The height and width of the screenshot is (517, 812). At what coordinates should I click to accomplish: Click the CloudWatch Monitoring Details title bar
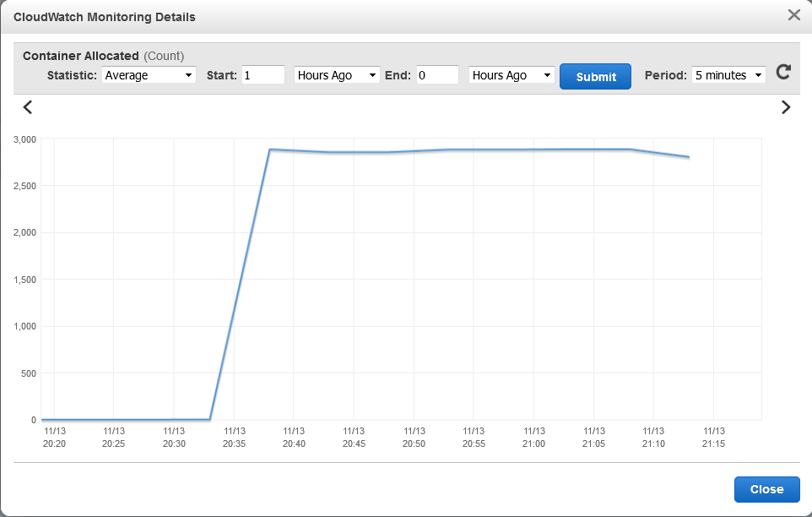104,17
